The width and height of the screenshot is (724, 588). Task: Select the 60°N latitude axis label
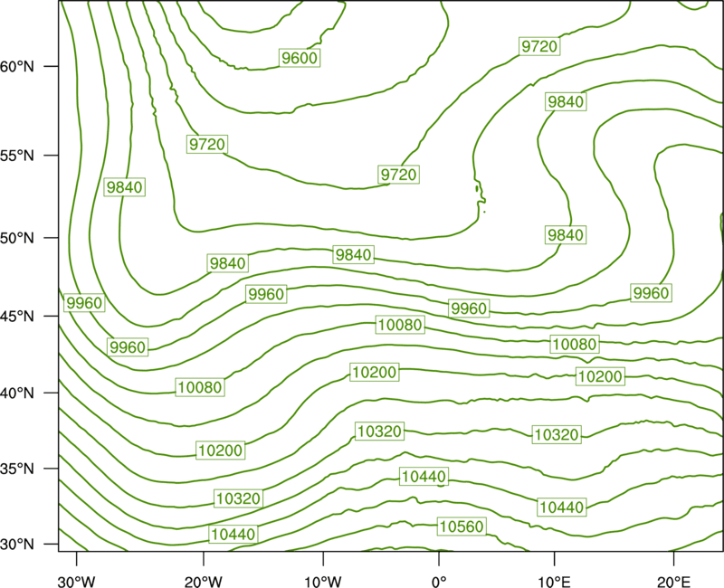click(17, 66)
